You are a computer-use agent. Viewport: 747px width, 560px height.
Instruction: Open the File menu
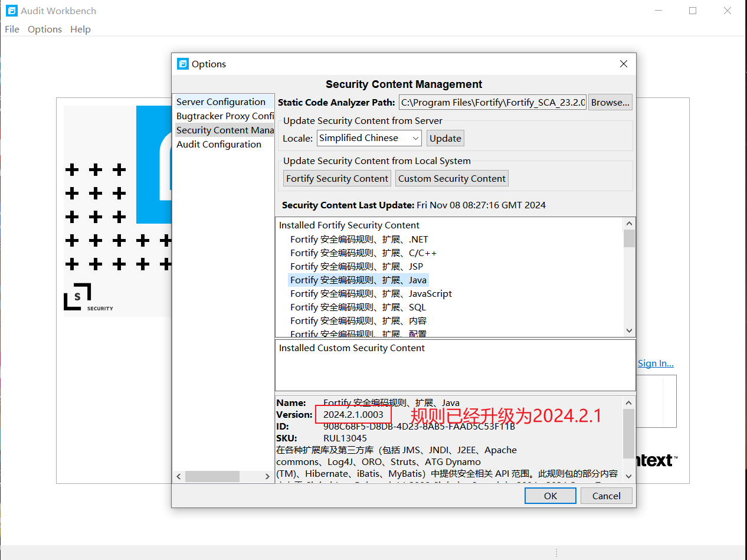coord(12,29)
